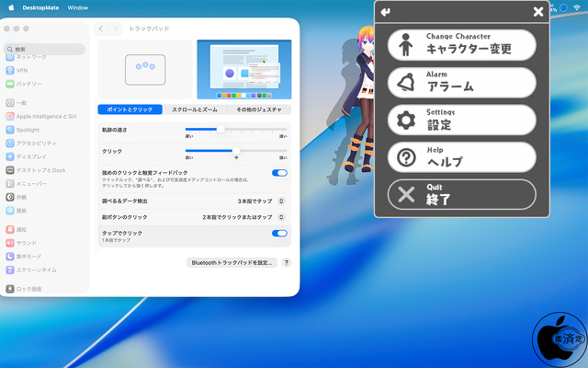
Task: Click Bluetoothトラックパッドを設定 button
Action: tap(232, 262)
